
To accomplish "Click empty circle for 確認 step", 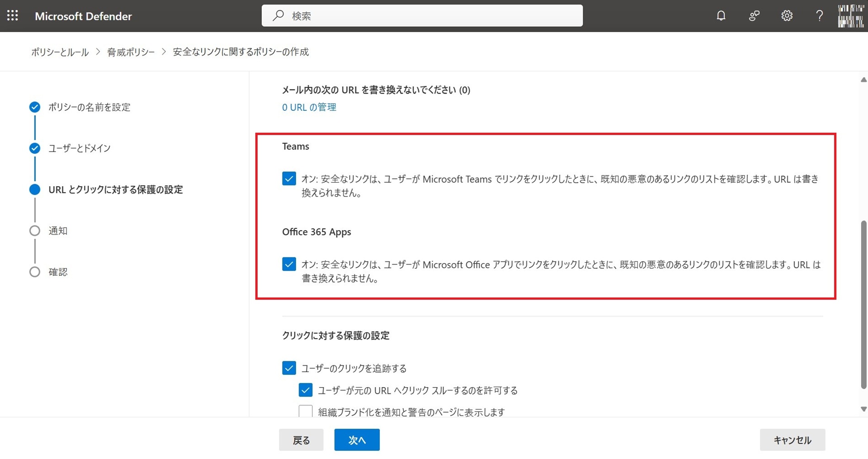I will point(35,272).
